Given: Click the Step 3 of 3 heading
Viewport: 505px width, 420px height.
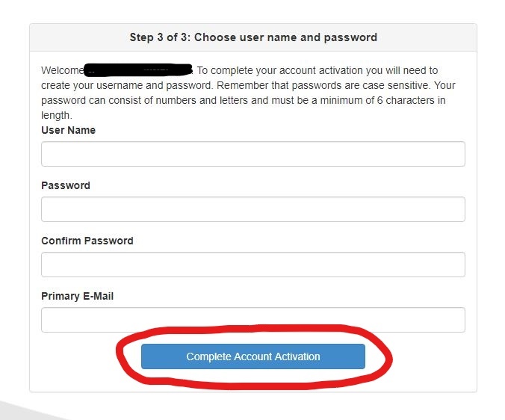Looking at the screenshot, I should click(x=252, y=37).
